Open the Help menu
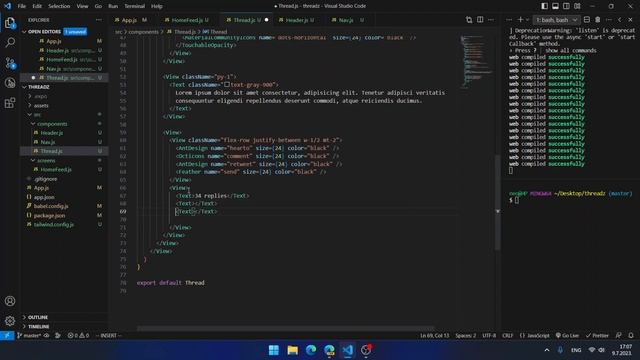640x360 pixels. pyautogui.click(x=157, y=6)
